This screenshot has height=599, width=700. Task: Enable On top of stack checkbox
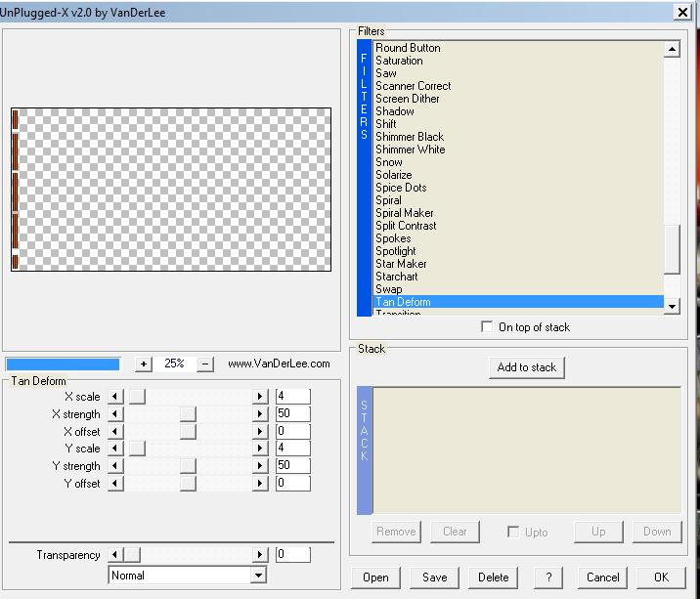[487, 326]
